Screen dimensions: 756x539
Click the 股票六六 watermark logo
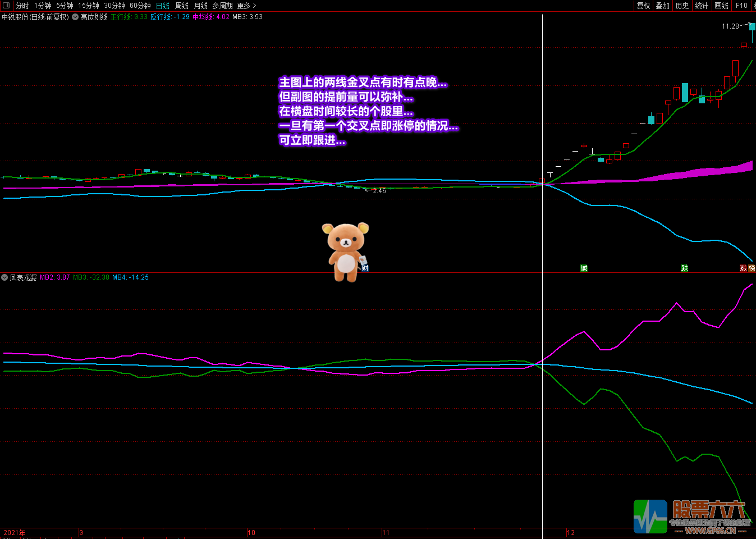click(x=693, y=516)
